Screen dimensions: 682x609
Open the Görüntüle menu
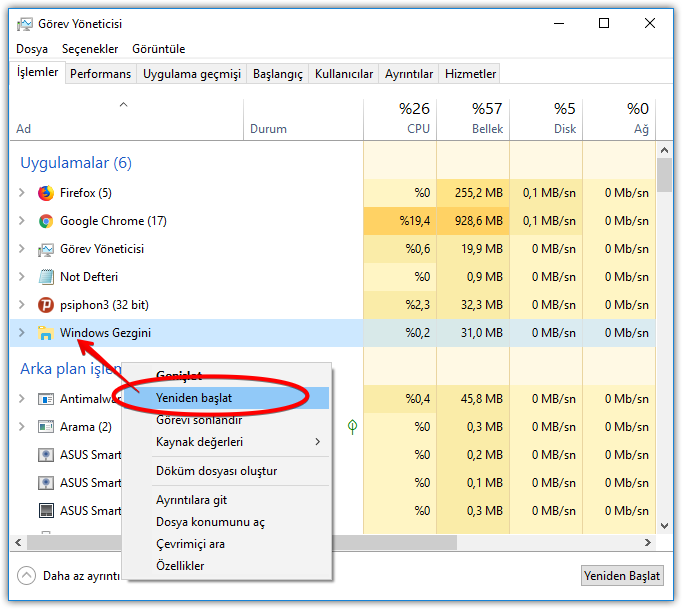pyautogui.click(x=159, y=49)
